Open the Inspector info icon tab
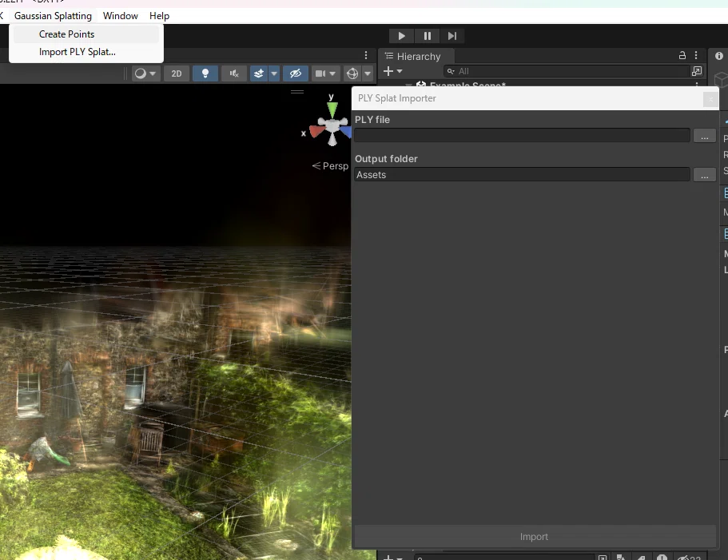This screenshot has width=728, height=560. point(718,56)
